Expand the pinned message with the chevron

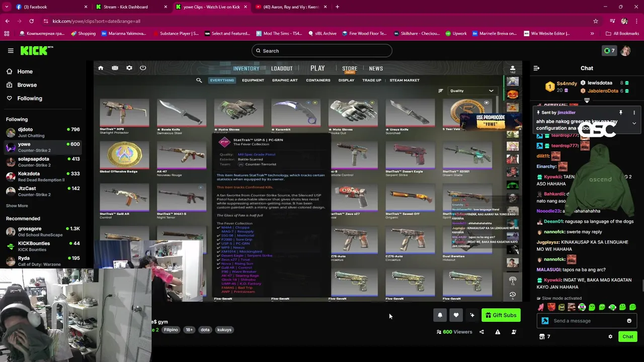click(634, 123)
